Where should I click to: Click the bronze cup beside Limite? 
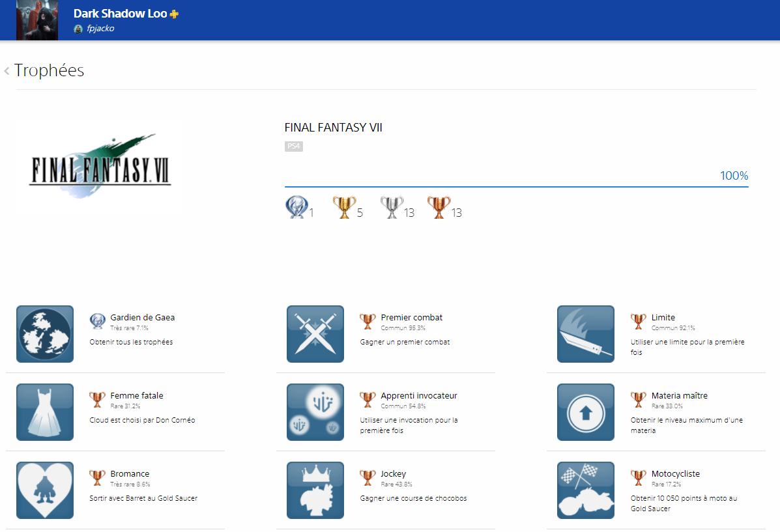click(638, 321)
